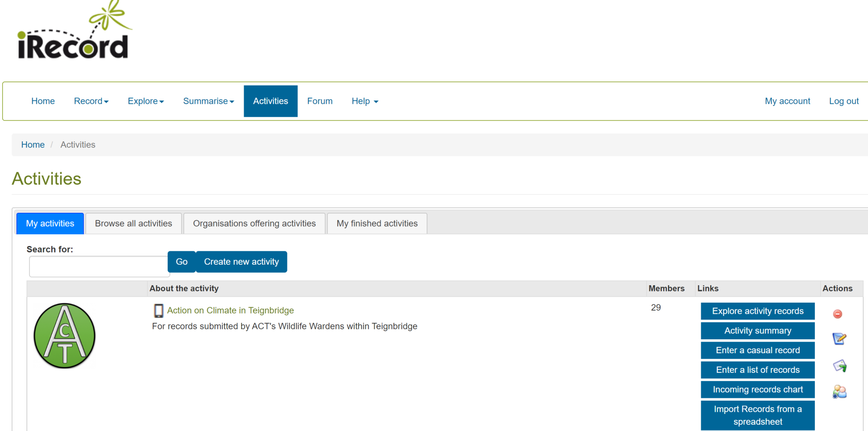Screen dimensions: 868x431
Task: Expand the Explore dropdown menu
Action: 146,101
